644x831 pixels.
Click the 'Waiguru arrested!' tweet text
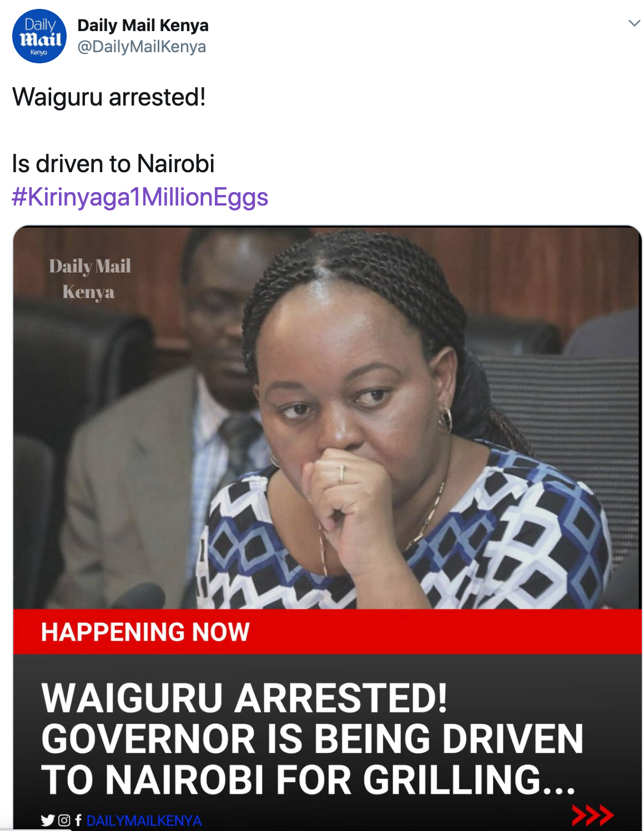(109, 97)
